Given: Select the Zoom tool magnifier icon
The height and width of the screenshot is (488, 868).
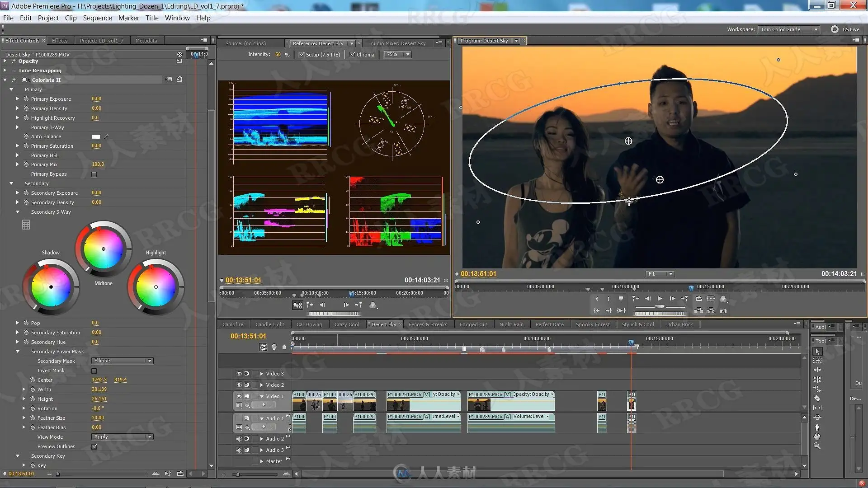Looking at the screenshot, I should pos(817,446).
